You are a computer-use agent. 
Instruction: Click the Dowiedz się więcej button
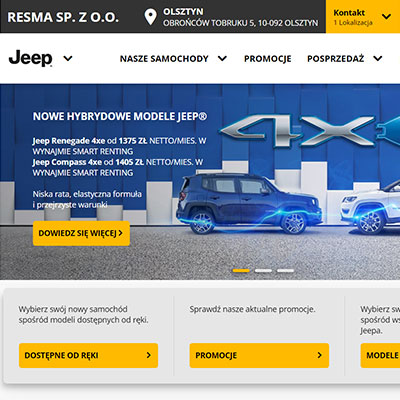(x=81, y=233)
